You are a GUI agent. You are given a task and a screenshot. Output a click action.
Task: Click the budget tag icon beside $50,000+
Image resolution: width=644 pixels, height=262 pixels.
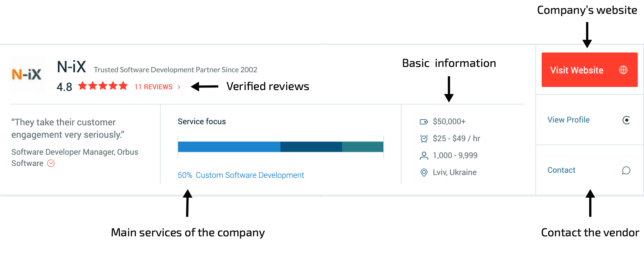tap(424, 122)
